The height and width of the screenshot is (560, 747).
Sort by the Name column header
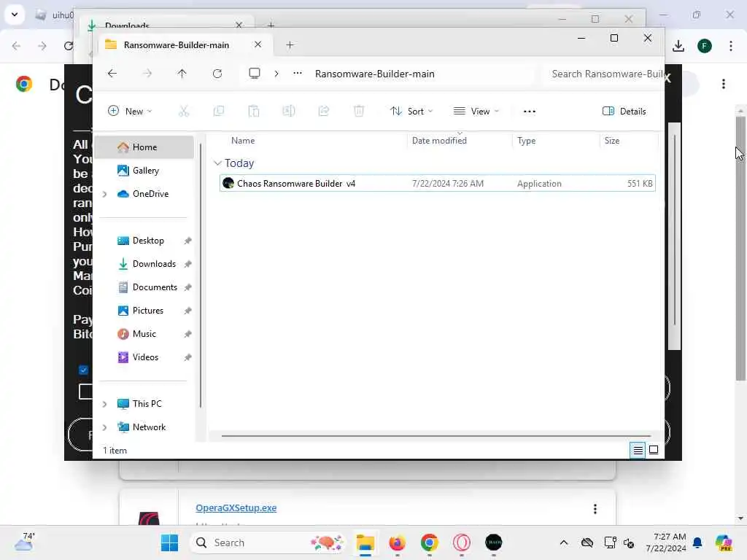(243, 141)
